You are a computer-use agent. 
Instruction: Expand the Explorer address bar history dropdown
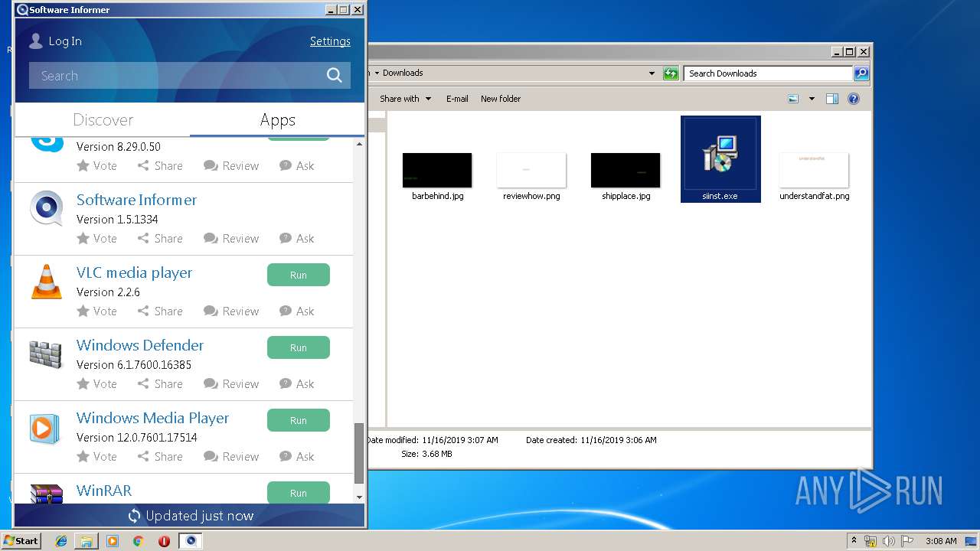(x=652, y=73)
